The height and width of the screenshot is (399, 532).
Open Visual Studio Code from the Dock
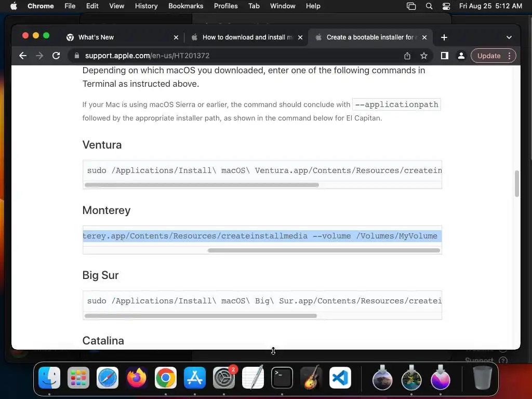[x=340, y=378]
